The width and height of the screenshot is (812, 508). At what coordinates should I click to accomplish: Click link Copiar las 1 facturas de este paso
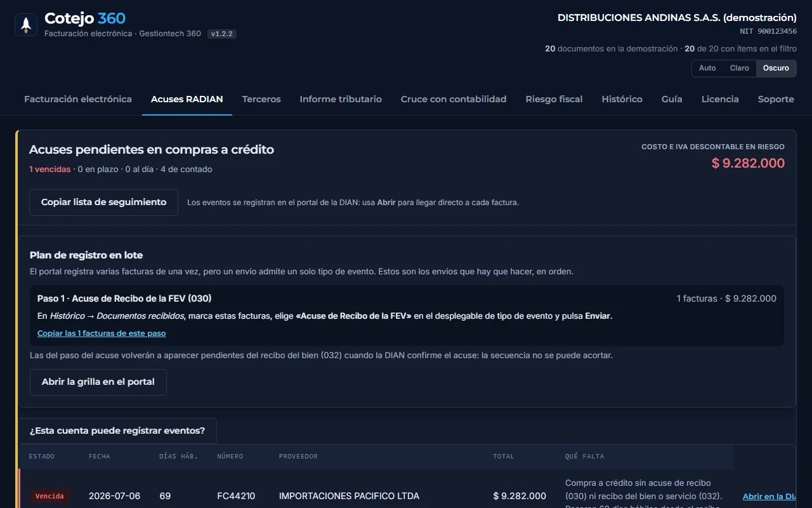pyautogui.click(x=101, y=333)
